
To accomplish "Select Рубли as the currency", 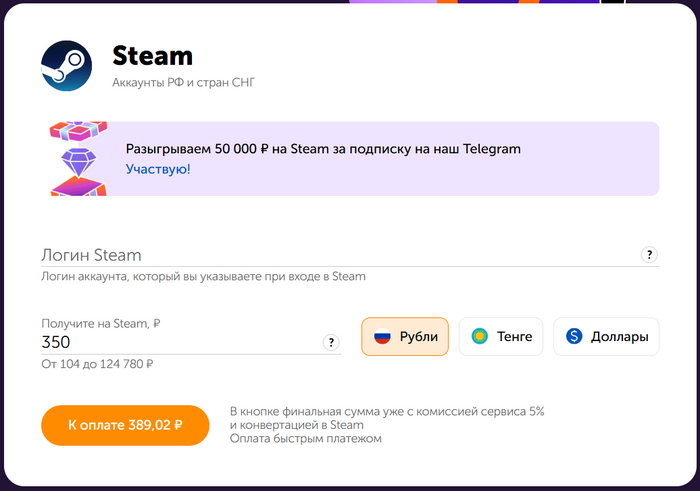I will pyautogui.click(x=405, y=337).
